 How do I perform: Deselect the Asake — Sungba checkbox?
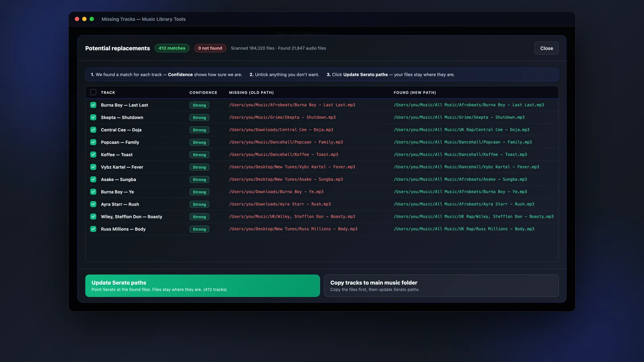93,179
